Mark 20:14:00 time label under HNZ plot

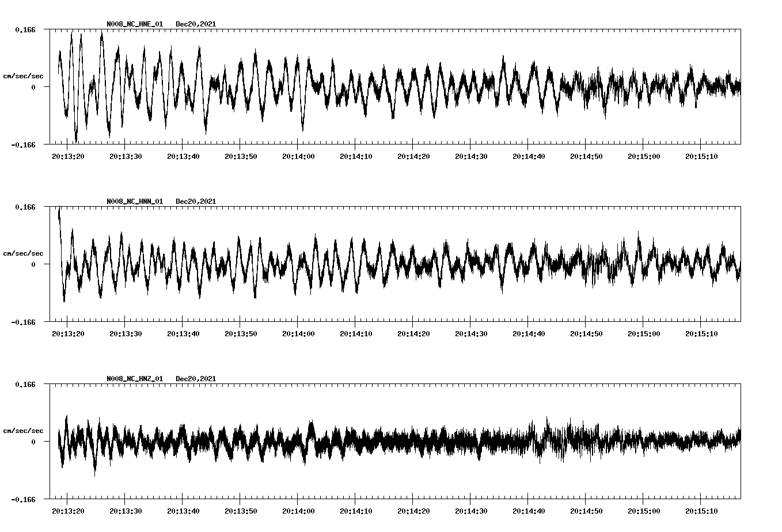point(298,511)
